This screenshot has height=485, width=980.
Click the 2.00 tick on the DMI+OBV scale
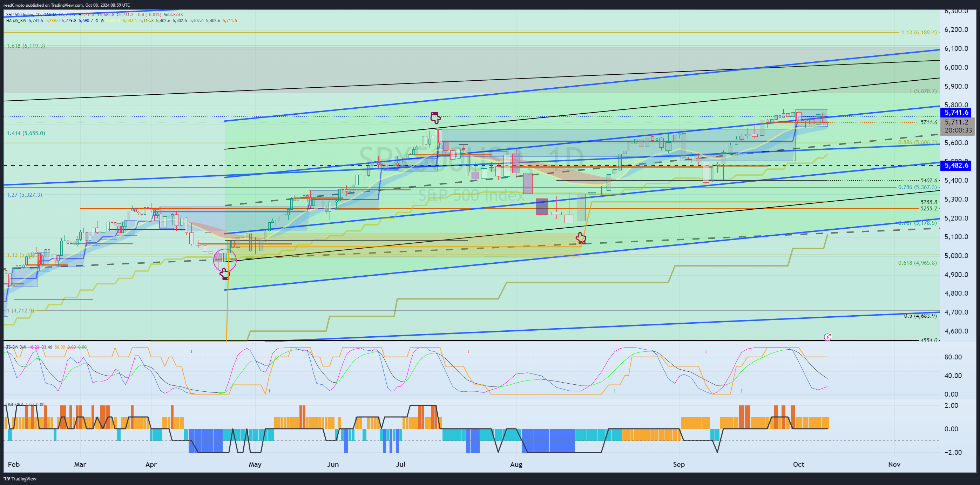[x=952, y=405]
